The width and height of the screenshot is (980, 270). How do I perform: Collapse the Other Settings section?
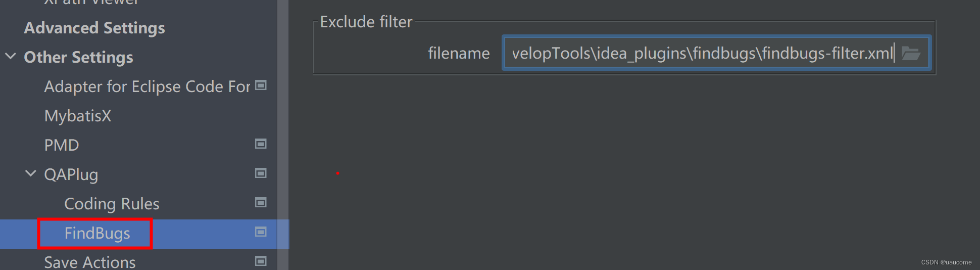(x=11, y=57)
